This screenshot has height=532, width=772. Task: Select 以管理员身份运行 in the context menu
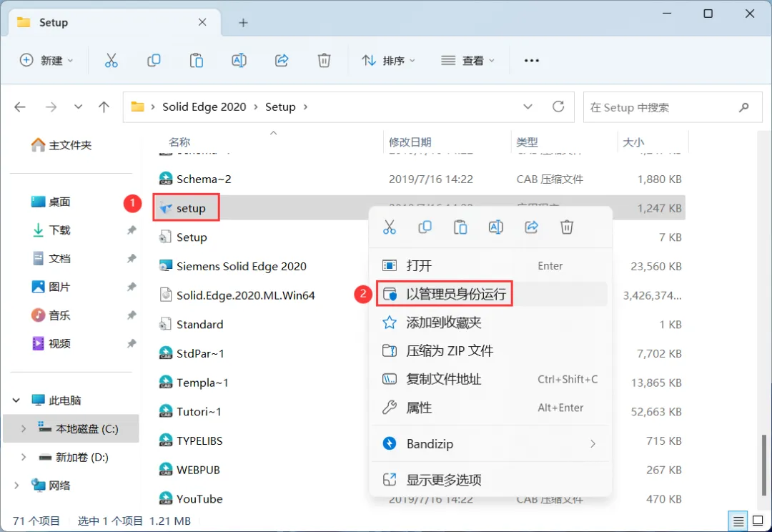pyautogui.click(x=491, y=294)
